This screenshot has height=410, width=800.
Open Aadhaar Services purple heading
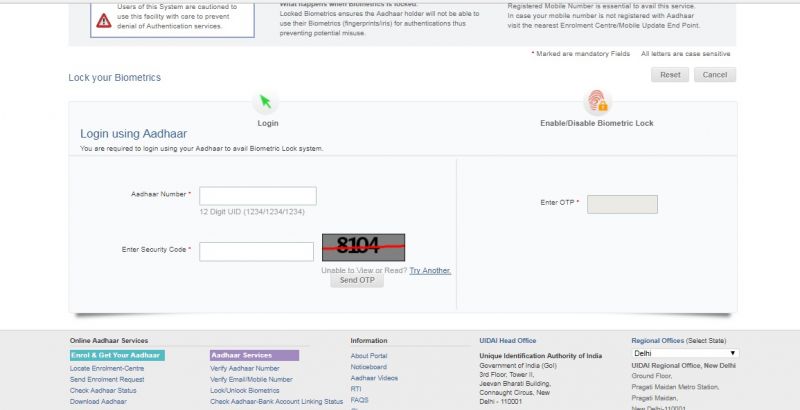click(x=254, y=355)
